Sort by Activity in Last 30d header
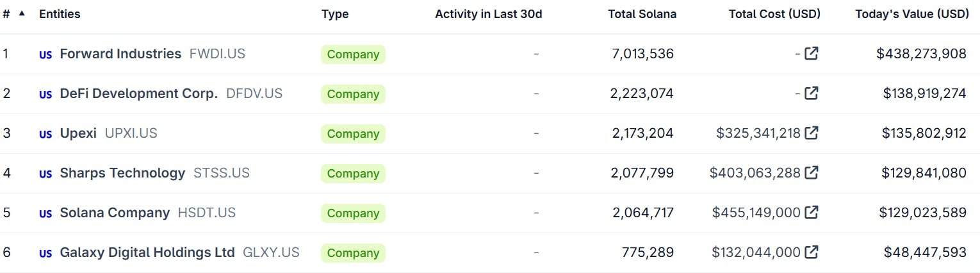 tap(489, 14)
